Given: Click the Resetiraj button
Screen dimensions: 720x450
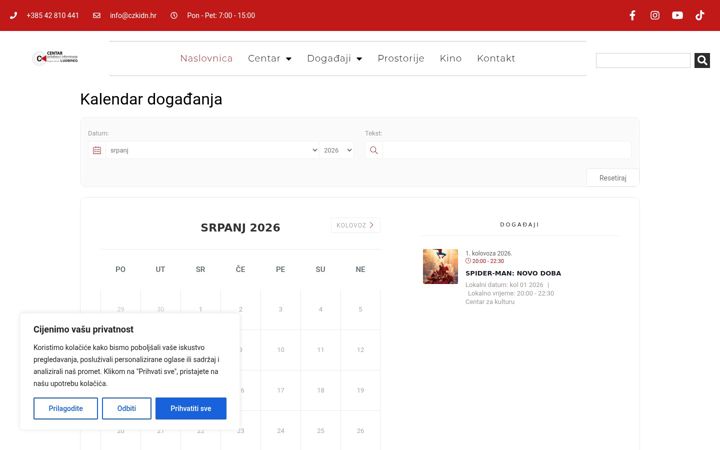Looking at the screenshot, I should coord(613,178).
